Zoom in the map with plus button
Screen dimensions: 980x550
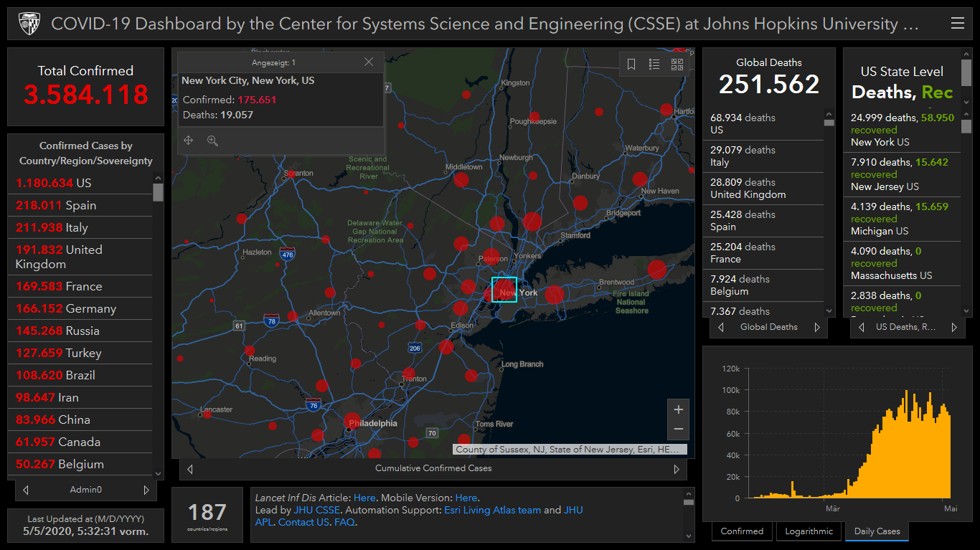679,409
